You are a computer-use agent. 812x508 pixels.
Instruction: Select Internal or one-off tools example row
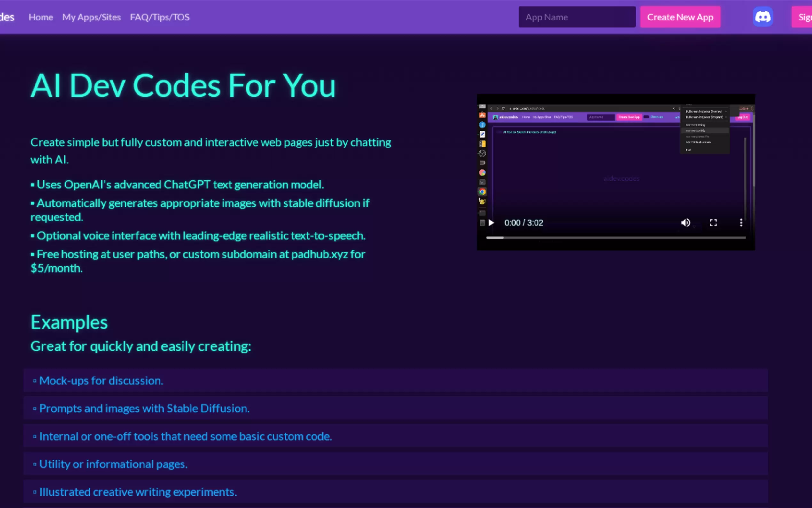(185, 436)
